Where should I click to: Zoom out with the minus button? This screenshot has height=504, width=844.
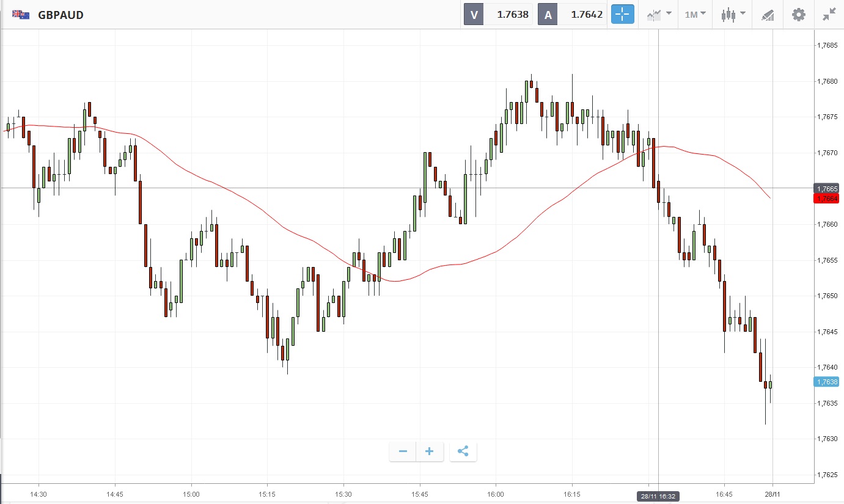(403, 451)
